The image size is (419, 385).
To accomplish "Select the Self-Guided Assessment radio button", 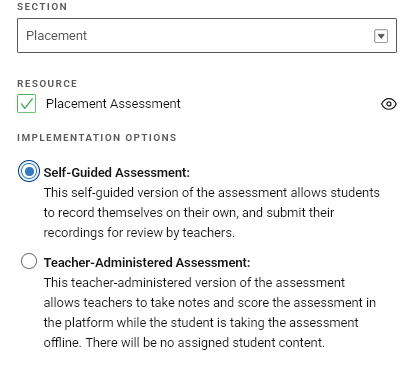I will pyautogui.click(x=29, y=171).
